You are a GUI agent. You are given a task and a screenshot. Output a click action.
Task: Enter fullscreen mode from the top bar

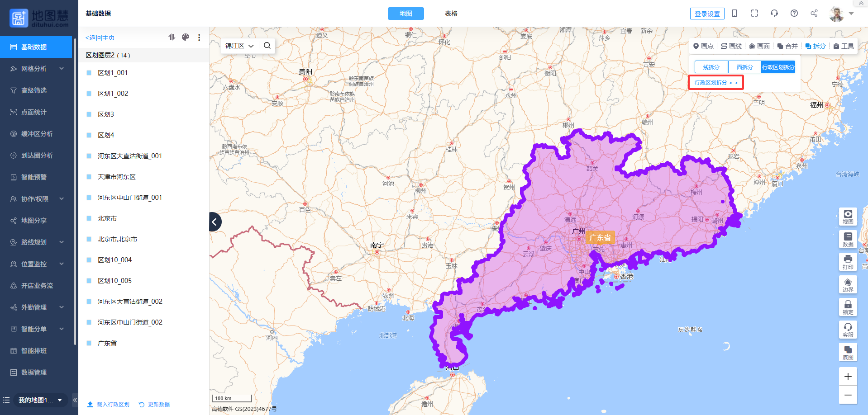click(x=754, y=14)
